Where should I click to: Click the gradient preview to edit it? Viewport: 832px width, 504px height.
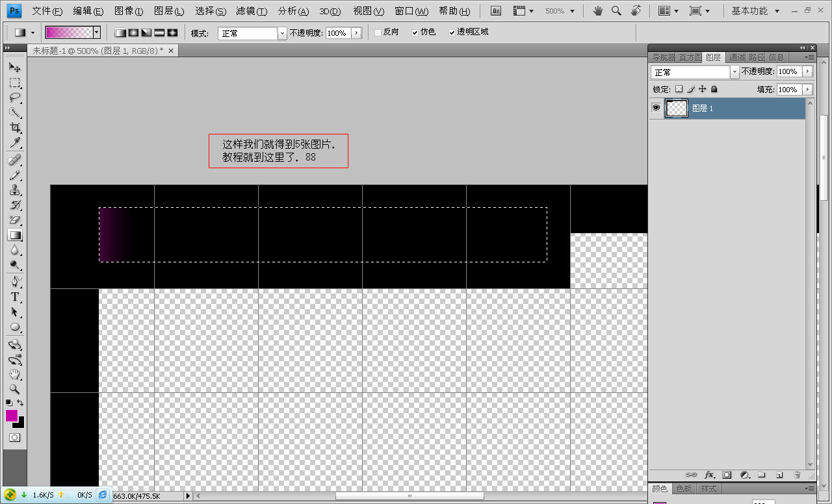[69, 32]
